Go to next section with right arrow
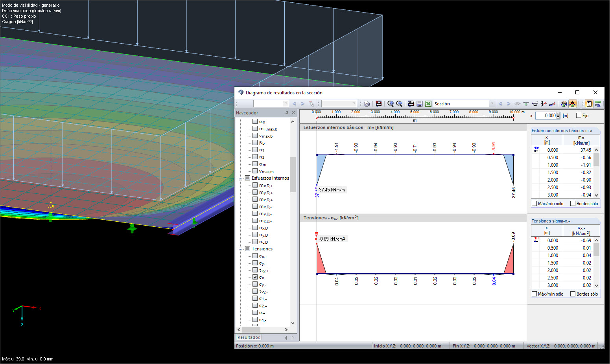Screen dimensions: 610x364 click(x=509, y=104)
